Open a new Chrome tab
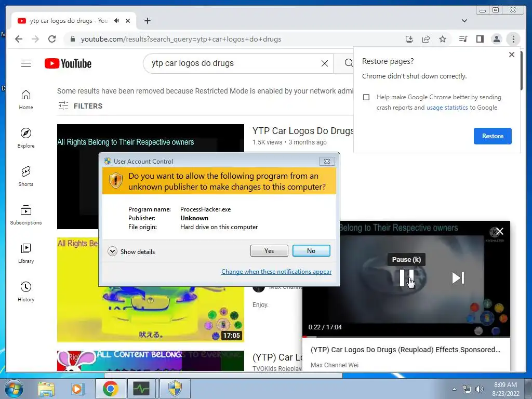This screenshot has height=399, width=532. (x=147, y=21)
